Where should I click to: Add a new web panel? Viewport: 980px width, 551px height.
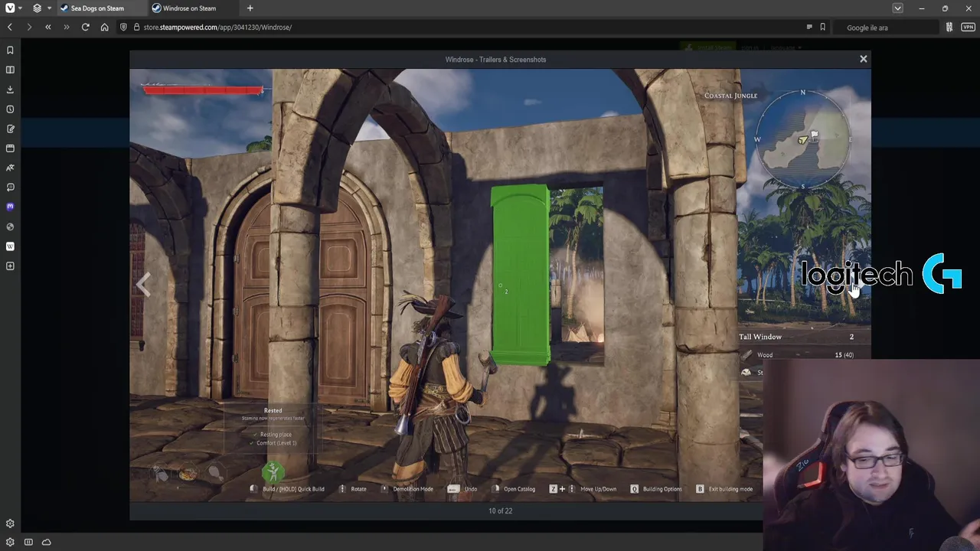click(x=10, y=266)
